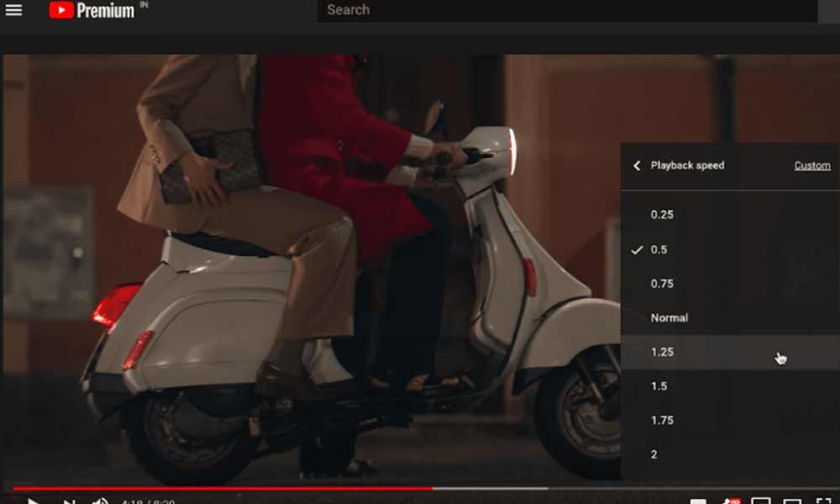Select the highlighted 1.25 speed
Image resolution: width=840 pixels, height=504 pixels.
(662, 352)
